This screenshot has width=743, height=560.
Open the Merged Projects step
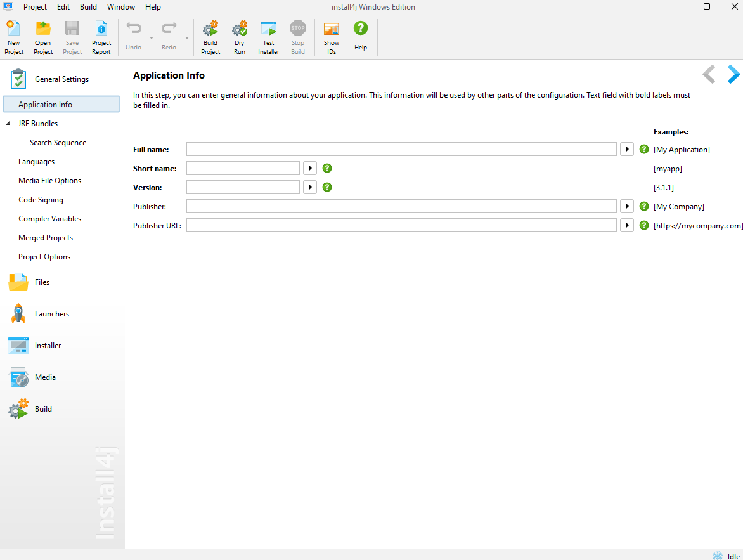click(46, 238)
